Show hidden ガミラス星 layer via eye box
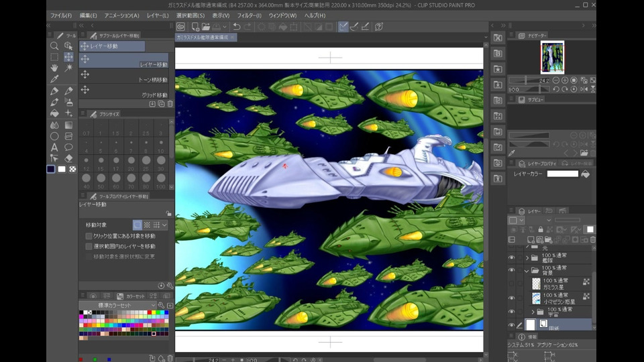This screenshot has width=644, height=362. click(511, 284)
